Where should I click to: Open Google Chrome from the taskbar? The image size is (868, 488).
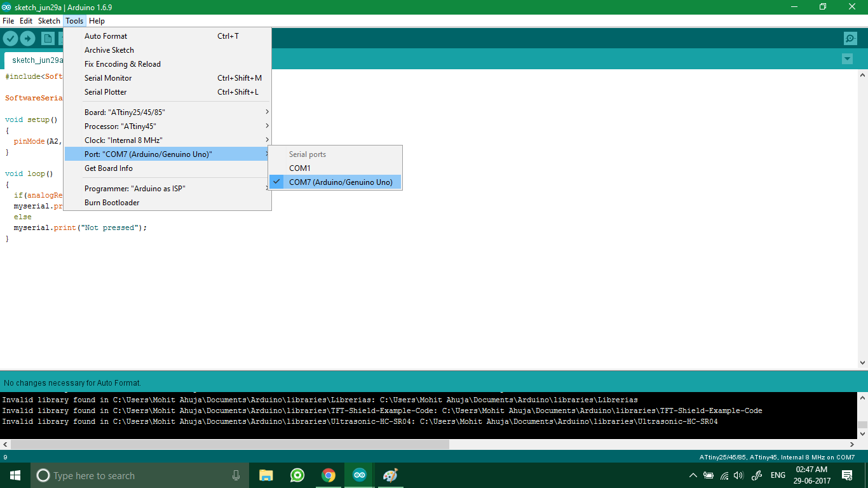click(x=328, y=475)
